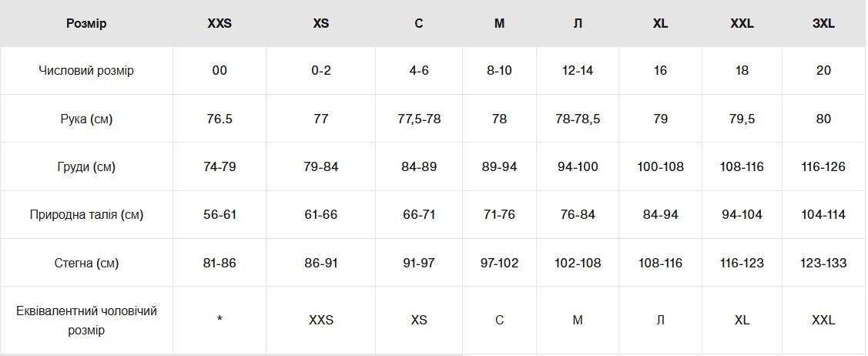Select the 'Числовий розмір' row label
868x356 pixels.
[86, 71]
